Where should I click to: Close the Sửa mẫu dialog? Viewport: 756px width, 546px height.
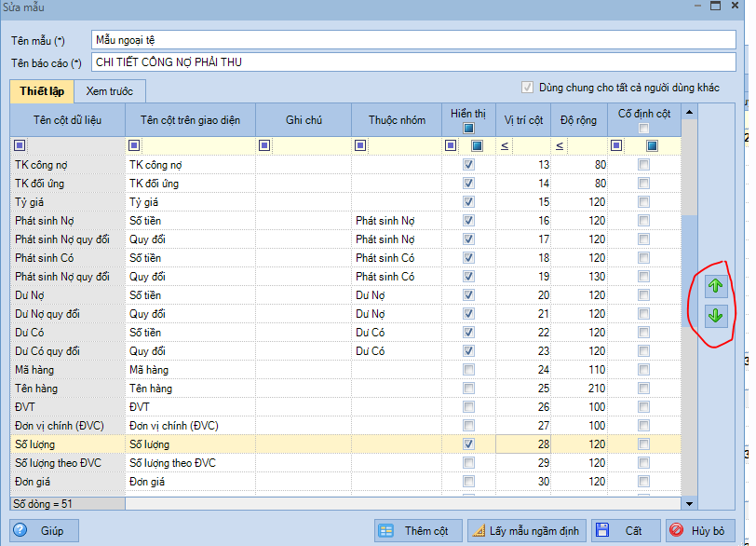click(735, 6)
